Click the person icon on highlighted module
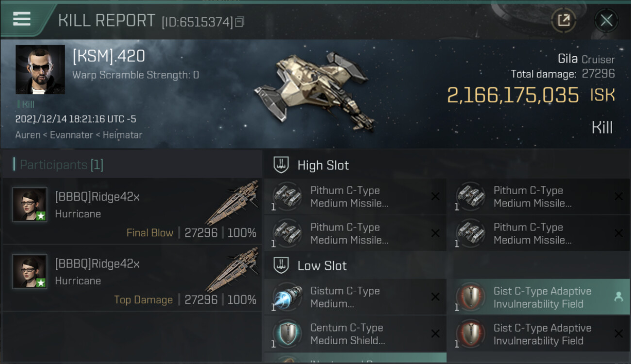Viewport: 631px width, 364px height. [x=618, y=297]
